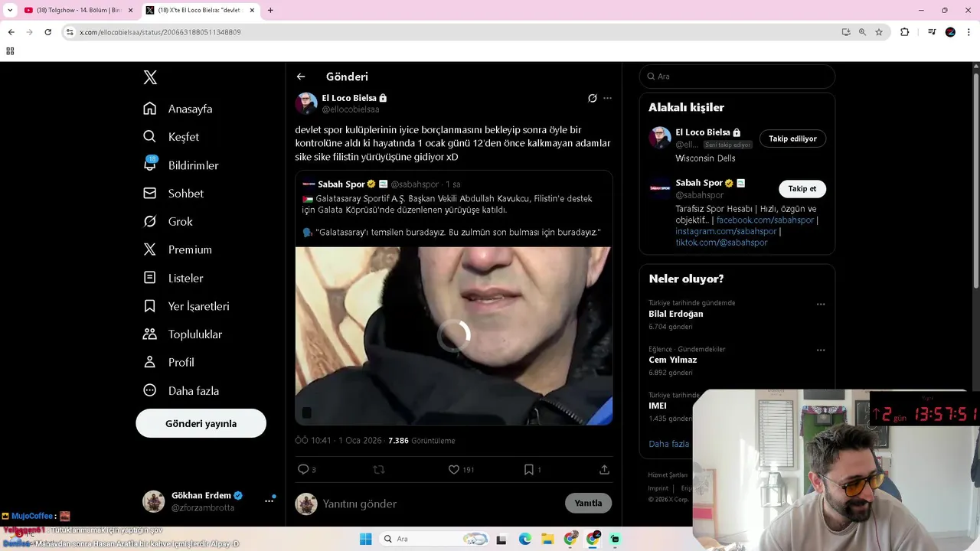Open the browser three-dot menu
The height and width of the screenshot is (551, 980).
pyautogui.click(x=969, y=32)
